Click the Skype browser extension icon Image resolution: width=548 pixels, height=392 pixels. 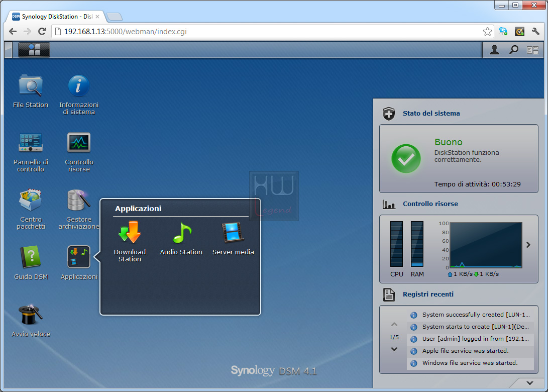503,32
